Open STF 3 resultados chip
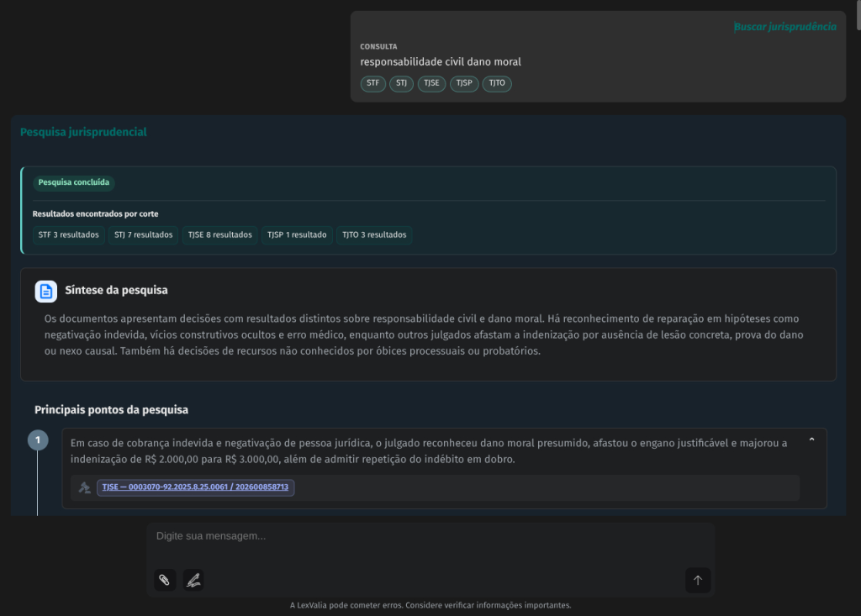Viewport: 861px width, 616px height. pyautogui.click(x=69, y=235)
